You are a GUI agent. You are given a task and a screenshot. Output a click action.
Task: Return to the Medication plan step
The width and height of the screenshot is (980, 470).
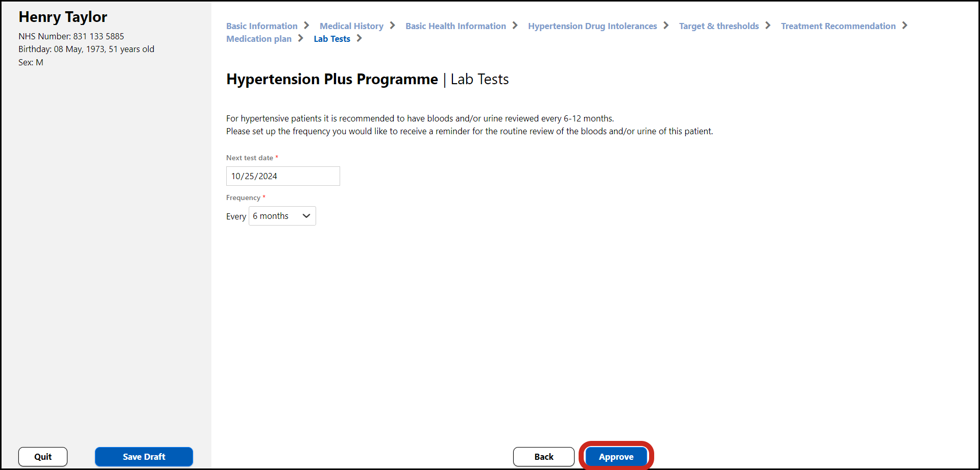point(259,39)
